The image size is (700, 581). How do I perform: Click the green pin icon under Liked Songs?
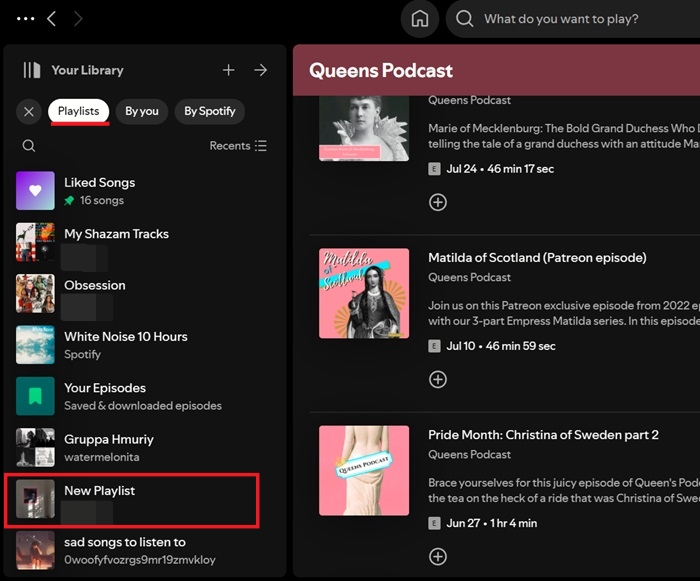[x=69, y=201]
